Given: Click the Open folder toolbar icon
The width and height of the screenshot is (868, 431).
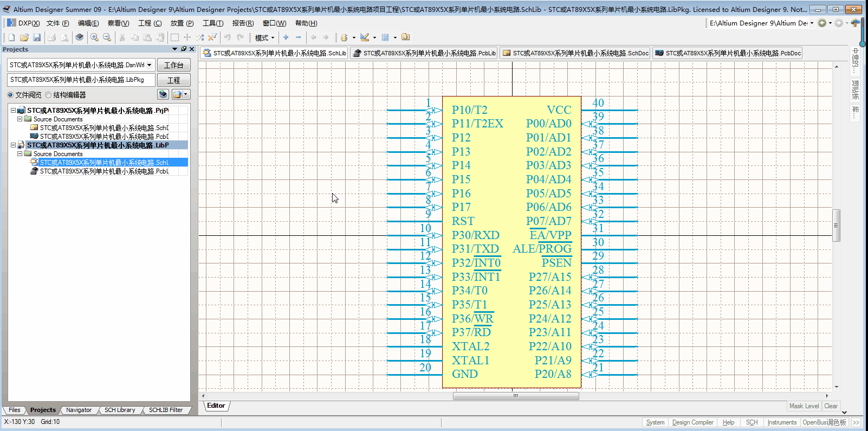Looking at the screenshot, I should click(x=24, y=37).
